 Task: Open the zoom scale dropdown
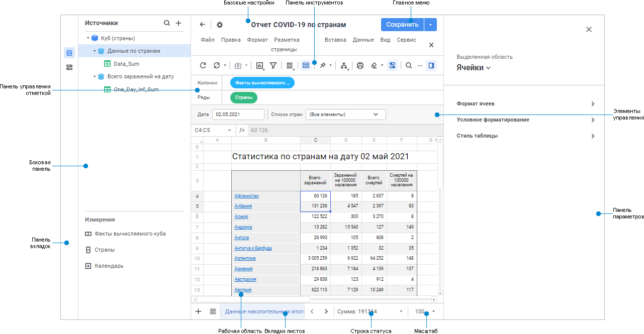(433, 311)
